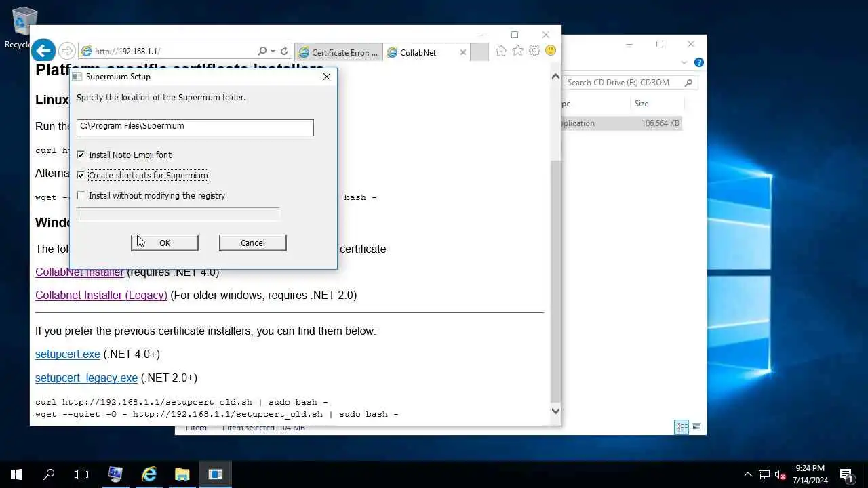The height and width of the screenshot is (488, 868).
Task: Click the smiley feedback icon
Action: point(551,51)
